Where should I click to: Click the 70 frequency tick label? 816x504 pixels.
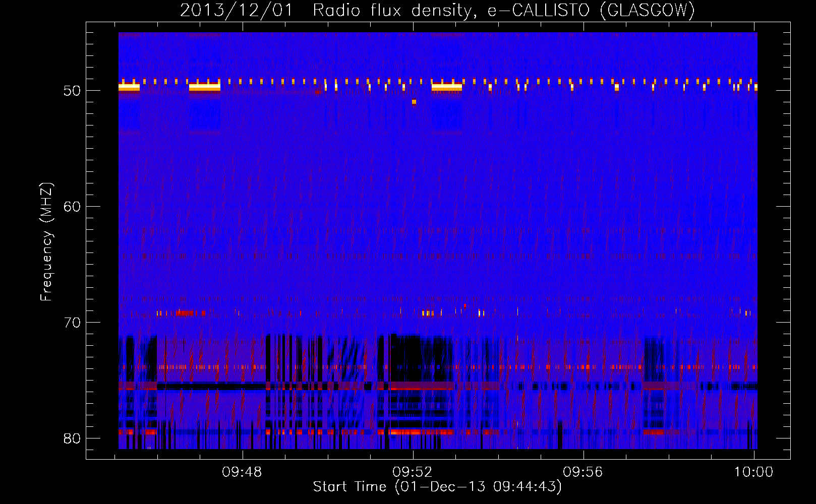[72, 323]
